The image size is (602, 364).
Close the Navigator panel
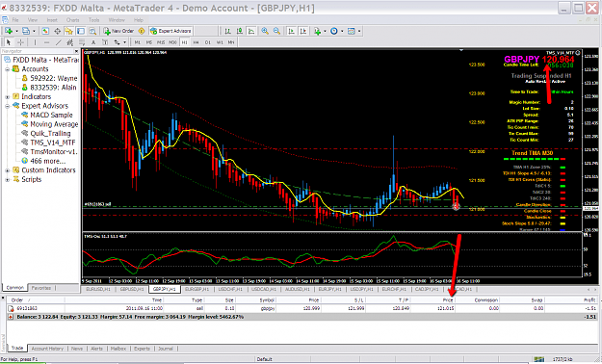pyautogui.click(x=76, y=51)
